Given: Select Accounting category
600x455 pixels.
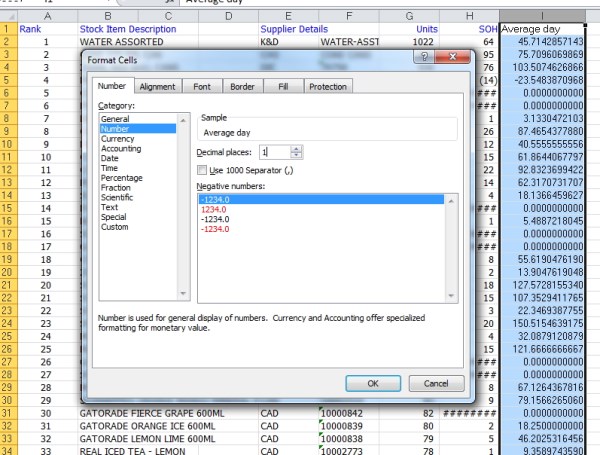Looking at the screenshot, I should tap(138, 148).
